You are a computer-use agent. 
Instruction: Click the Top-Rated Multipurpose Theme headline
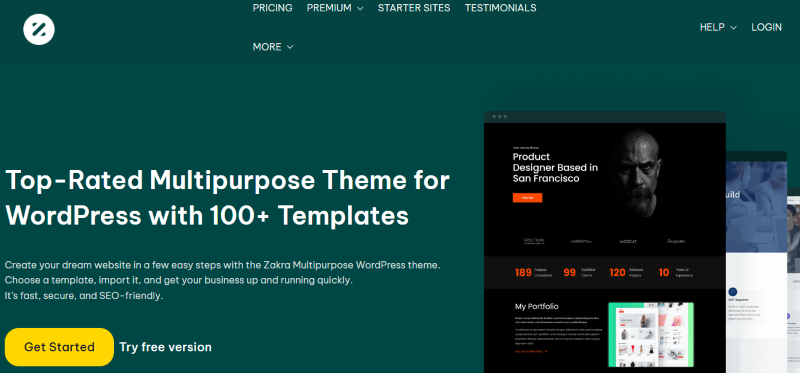[228, 198]
